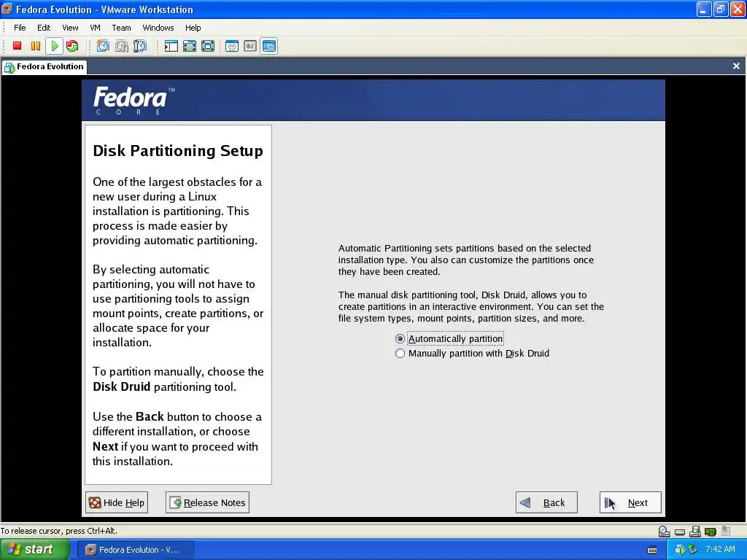Open the Snapshot Manager wrench-clock icon
Screen dimensions: 747x560
[x=140, y=46]
